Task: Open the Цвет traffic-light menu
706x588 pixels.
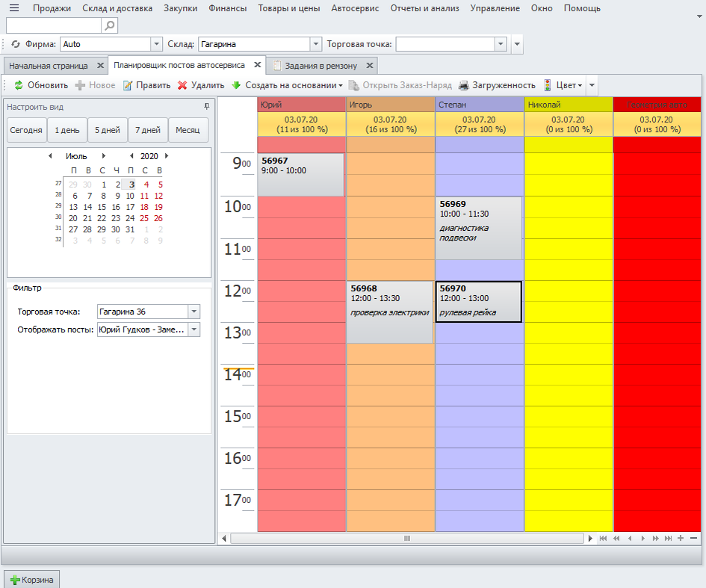Action: (563, 85)
